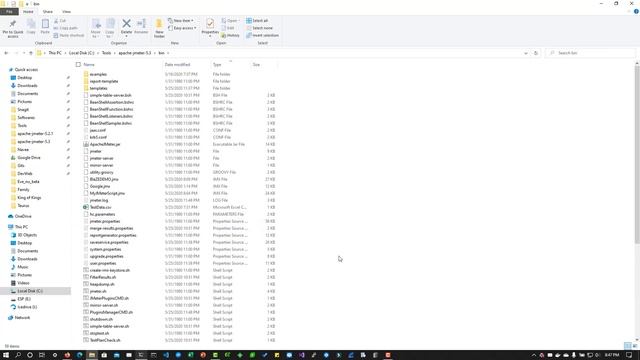This screenshot has width=640, height=360.
Task: Open the File Explorer taskbar icon
Action: tap(92, 355)
